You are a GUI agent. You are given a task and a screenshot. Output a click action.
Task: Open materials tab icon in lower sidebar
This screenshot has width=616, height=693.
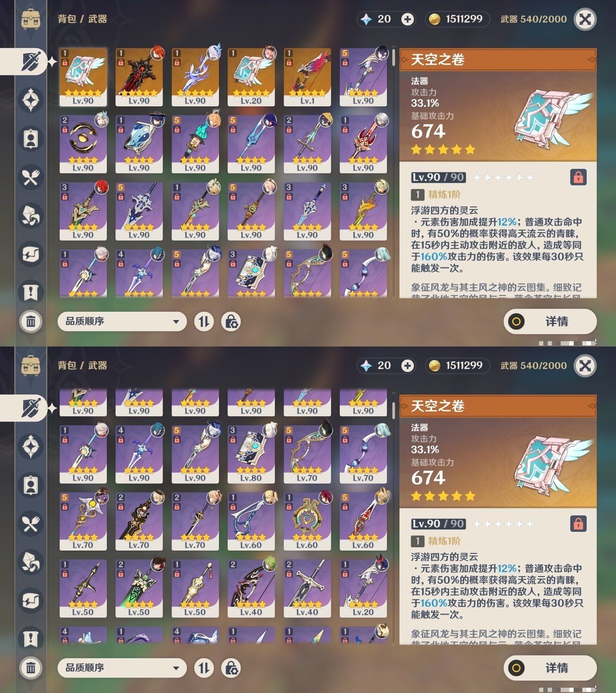pyautogui.click(x=31, y=562)
